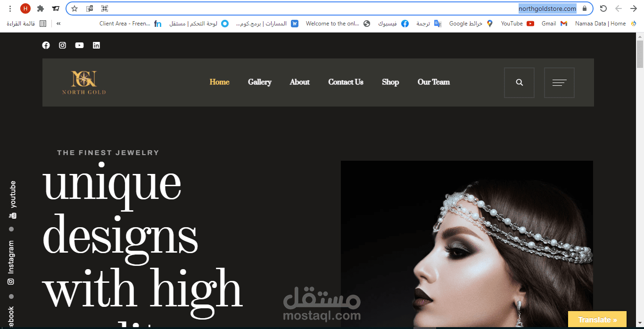
Task: Go forward using the greyed-out arrow
Action: coord(619,8)
